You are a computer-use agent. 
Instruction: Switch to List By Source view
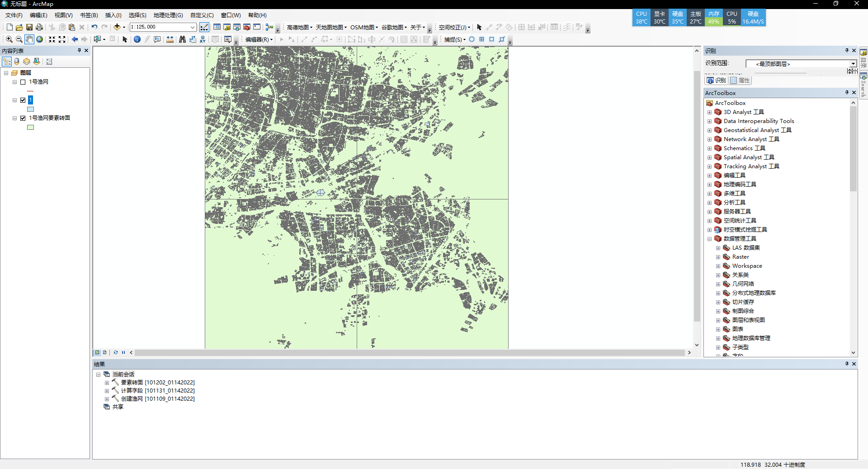click(17, 62)
